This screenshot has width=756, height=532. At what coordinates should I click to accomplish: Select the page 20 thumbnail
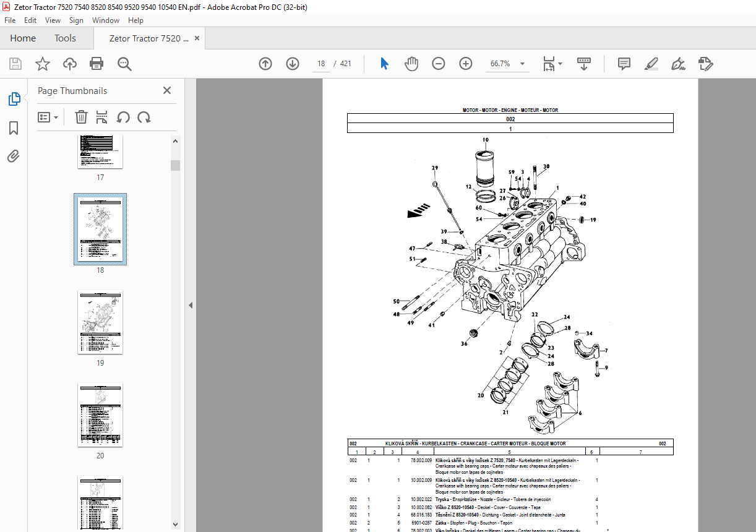point(100,414)
